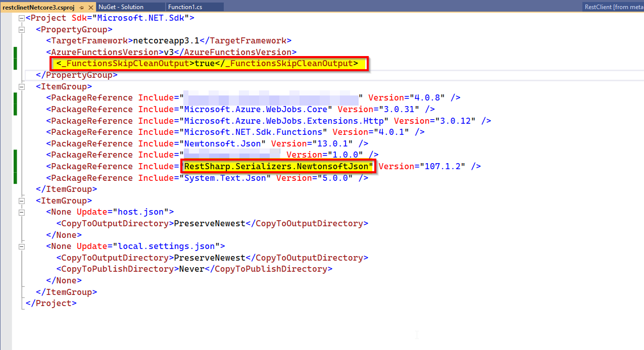
Task: Click Version "13.0.1" attribute value
Action: pos(332,143)
